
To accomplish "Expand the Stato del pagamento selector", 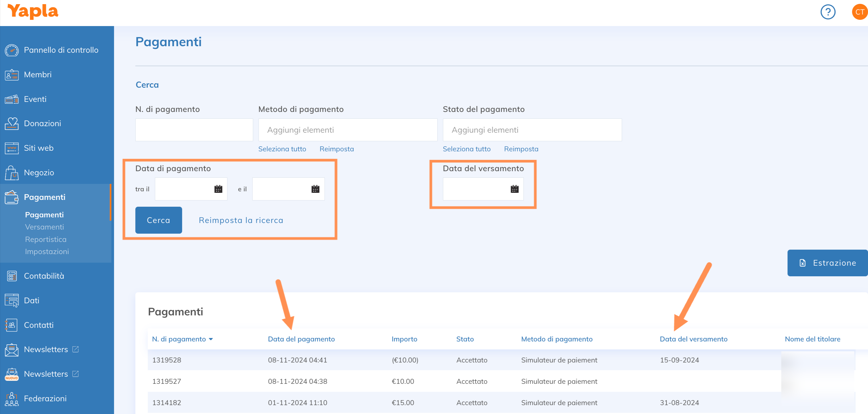I will click(532, 130).
